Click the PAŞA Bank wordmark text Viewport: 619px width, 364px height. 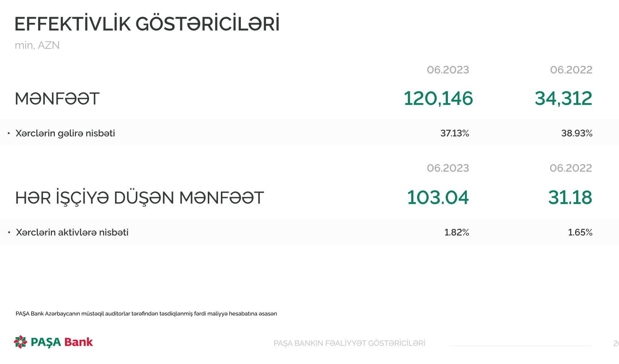coord(62,342)
